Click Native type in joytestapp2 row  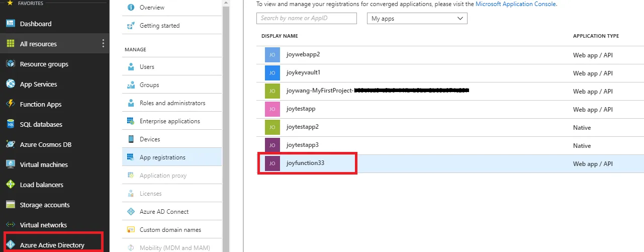coord(582,128)
